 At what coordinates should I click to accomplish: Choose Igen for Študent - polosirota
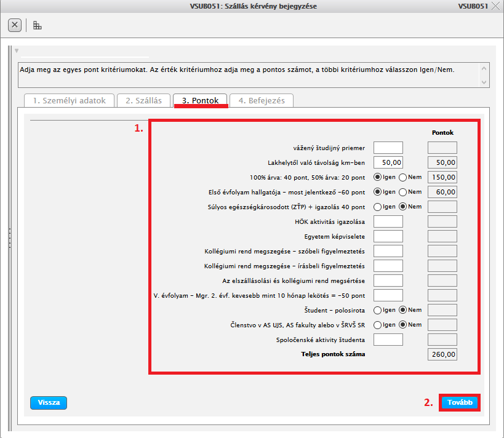(x=378, y=310)
